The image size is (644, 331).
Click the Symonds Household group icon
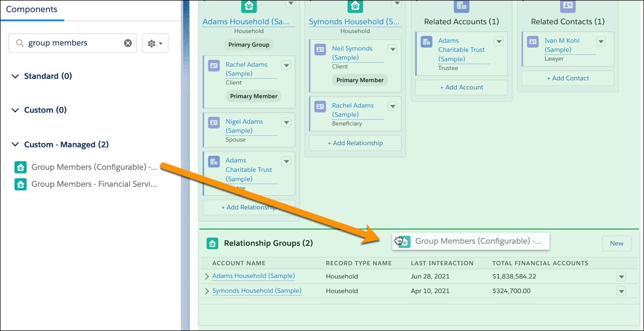point(355,6)
